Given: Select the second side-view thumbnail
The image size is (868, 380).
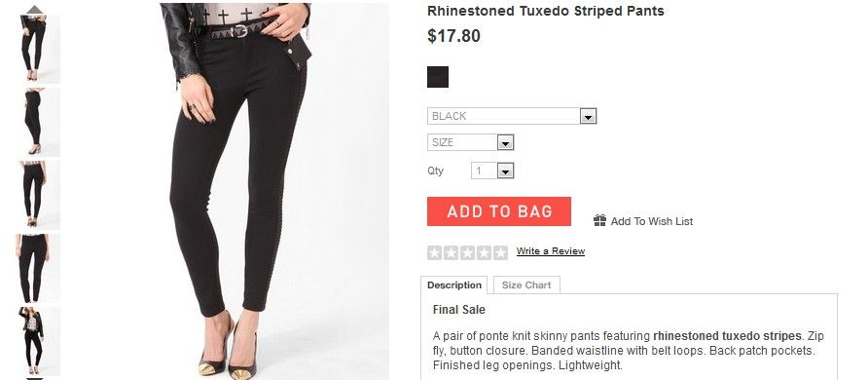Looking at the screenshot, I should point(38,122).
